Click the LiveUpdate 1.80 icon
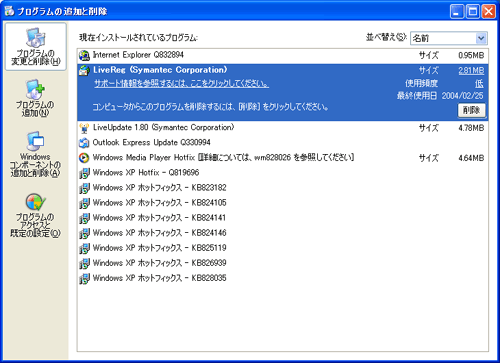Viewport: 500px width, 363px height. [84, 128]
